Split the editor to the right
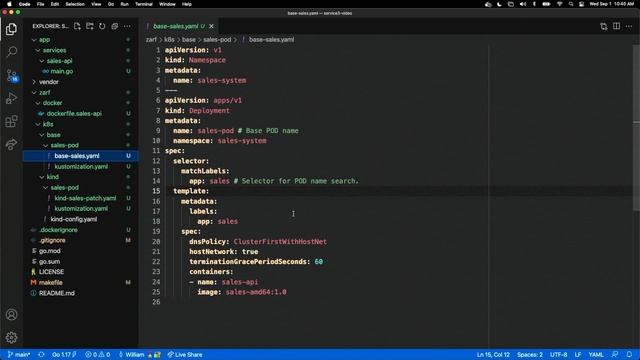 click(x=616, y=26)
